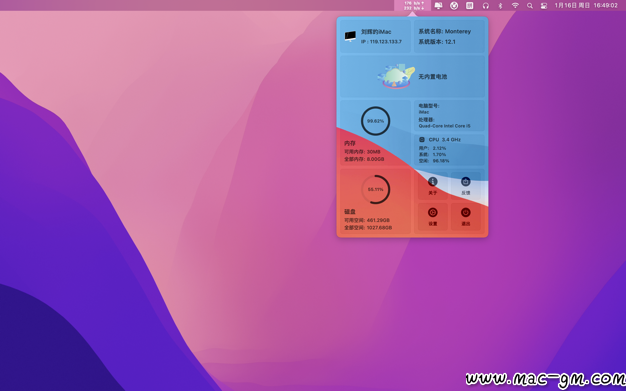Click the CPU 3.4 GHz text
This screenshot has height=391, width=626.
[444, 140]
